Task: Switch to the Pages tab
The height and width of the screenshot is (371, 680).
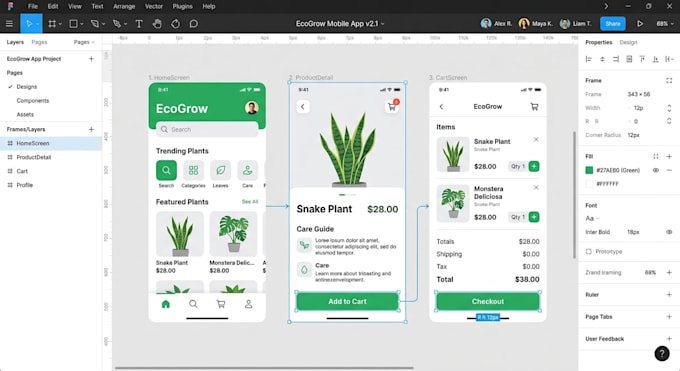Action: pos(39,42)
